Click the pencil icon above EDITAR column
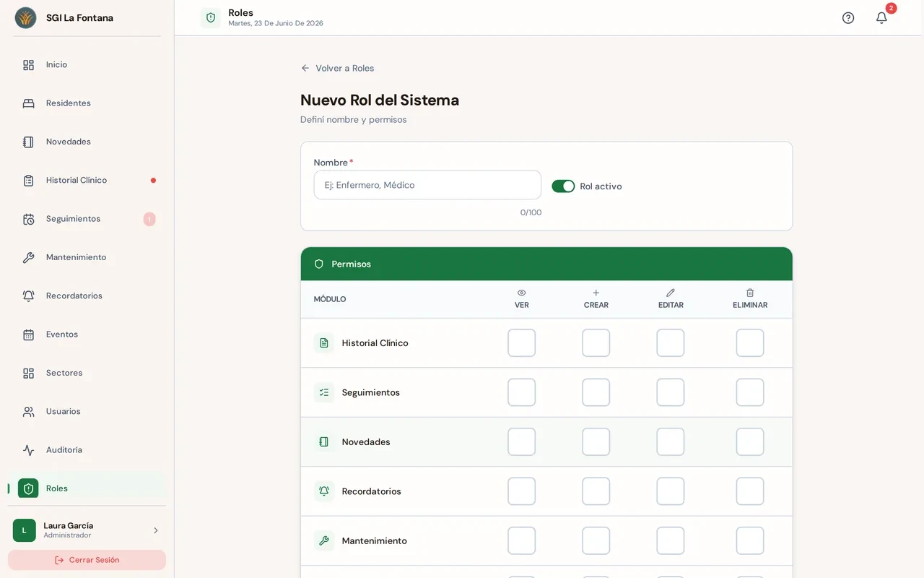The image size is (924, 578). [x=671, y=293]
